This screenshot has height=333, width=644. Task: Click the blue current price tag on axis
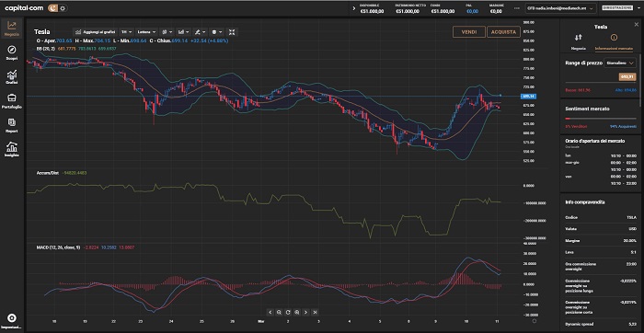(529, 96)
